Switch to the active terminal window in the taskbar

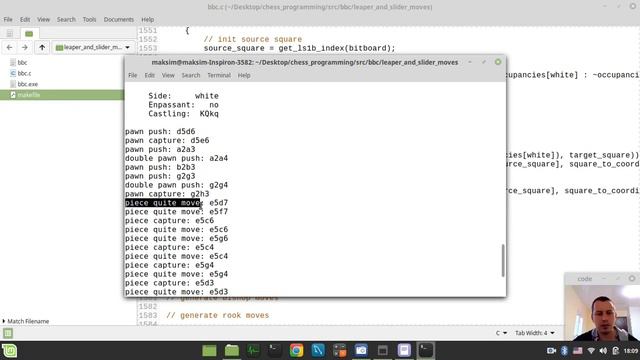pyautogui.click(x=426, y=351)
